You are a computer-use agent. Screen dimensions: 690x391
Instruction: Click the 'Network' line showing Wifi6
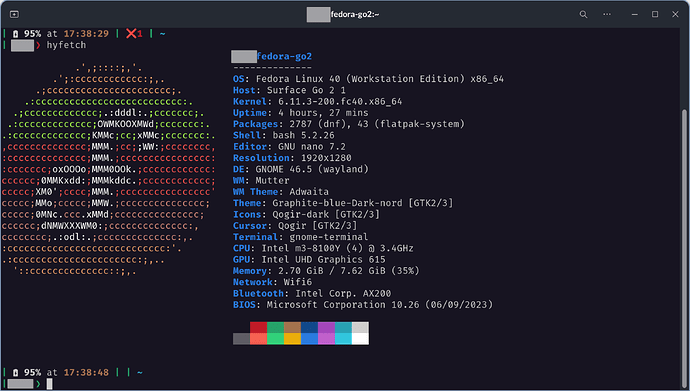pyautogui.click(x=272, y=282)
